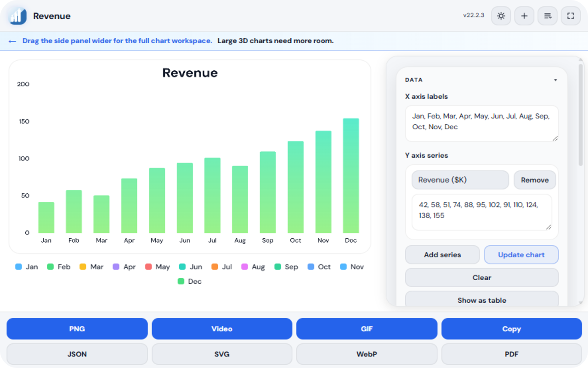Toggle May legend item
The height and width of the screenshot is (368, 588).
pos(158,267)
